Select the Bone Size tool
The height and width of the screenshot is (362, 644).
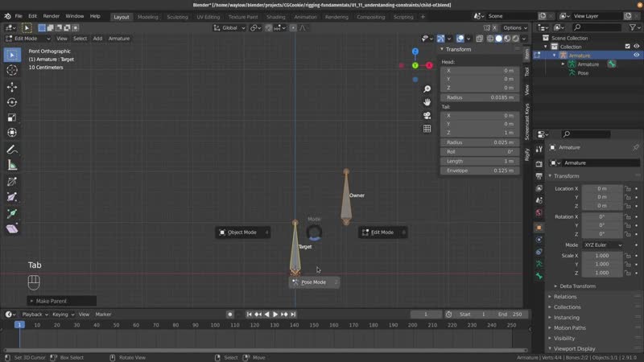[x=12, y=197]
